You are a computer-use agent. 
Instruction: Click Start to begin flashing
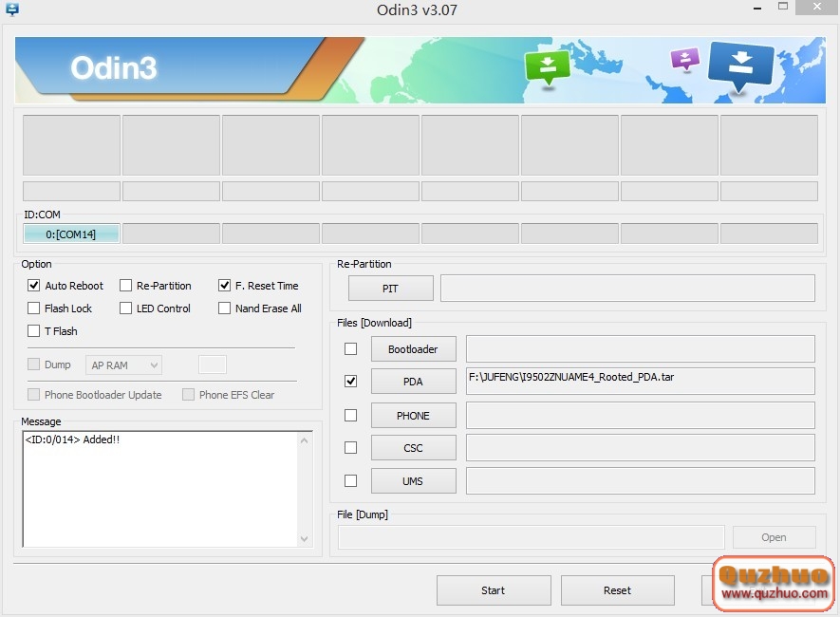click(x=494, y=589)
